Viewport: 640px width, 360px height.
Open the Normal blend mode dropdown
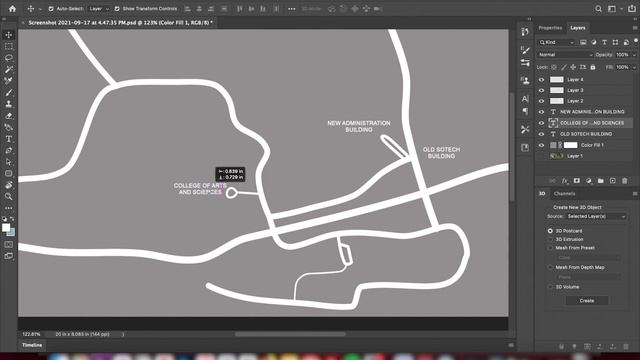[565, 55]
